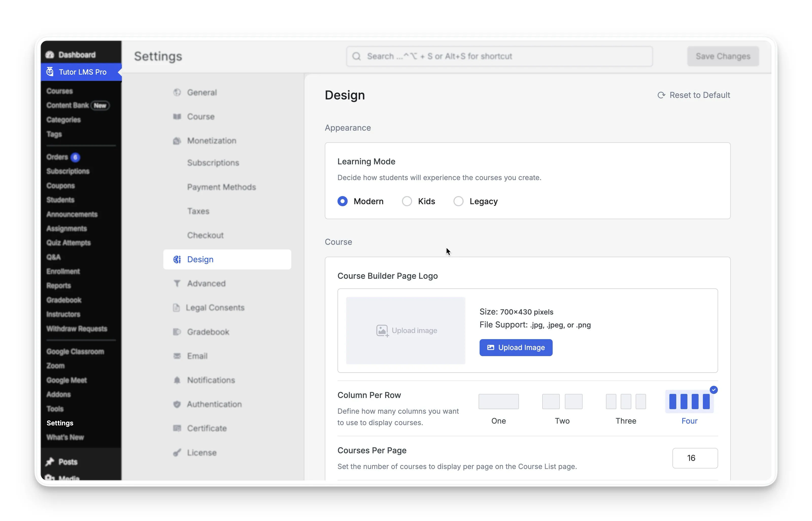Click the Course book icon in settings nav
The image size is (812, 521).
coord(177,116)
